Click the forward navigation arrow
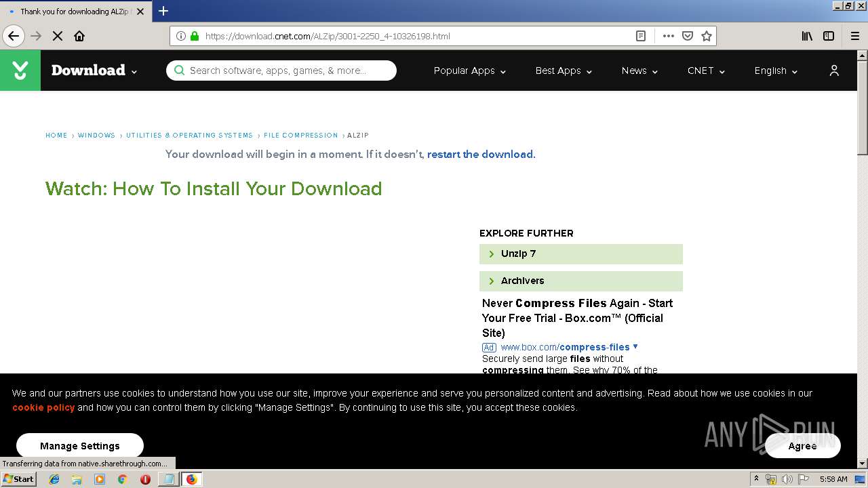 pyautogui.click(x=36, y=36)
